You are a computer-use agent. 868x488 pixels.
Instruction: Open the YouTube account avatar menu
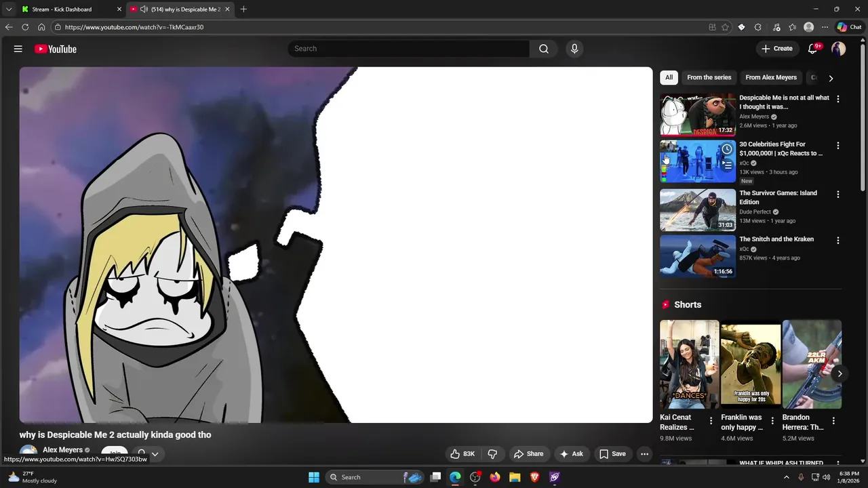pos(839,49)
